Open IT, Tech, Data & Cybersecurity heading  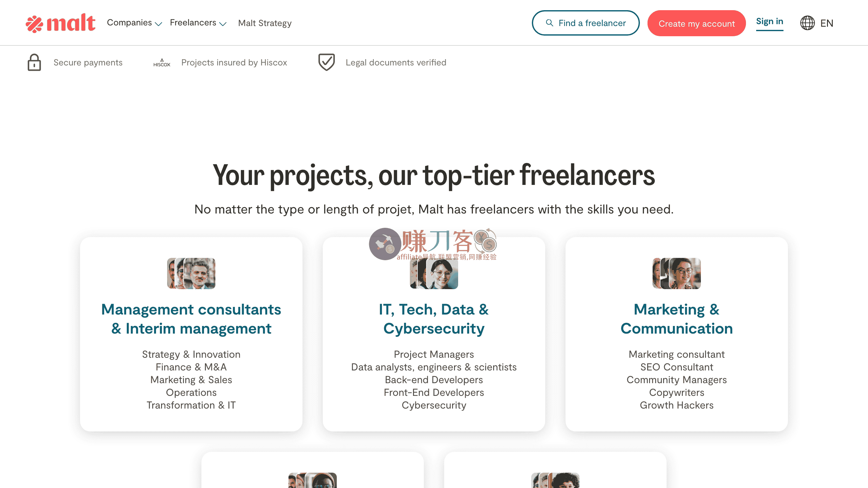pyautogui.click(x=434, y=319)
